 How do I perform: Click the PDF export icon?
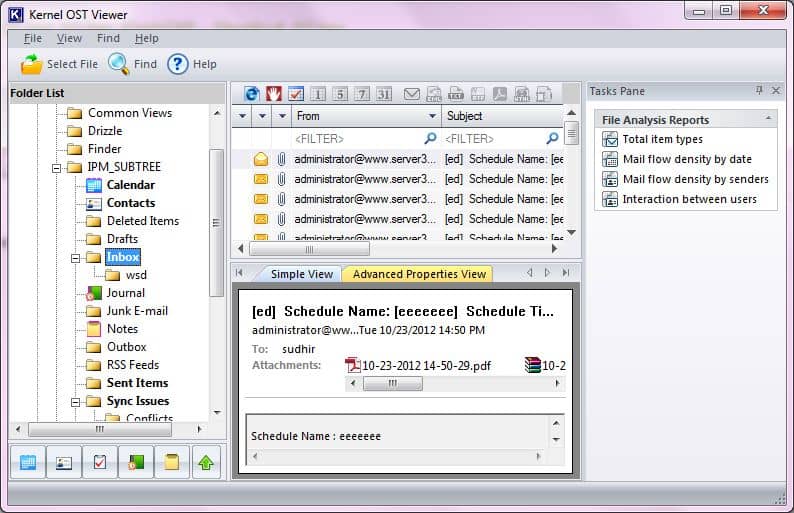point(500,94)
